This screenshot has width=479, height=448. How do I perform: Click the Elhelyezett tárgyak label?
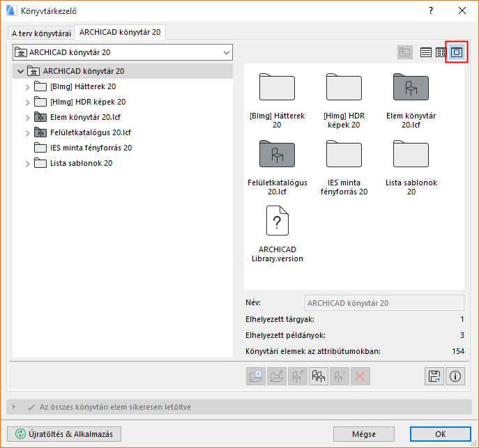coord(280,320)
